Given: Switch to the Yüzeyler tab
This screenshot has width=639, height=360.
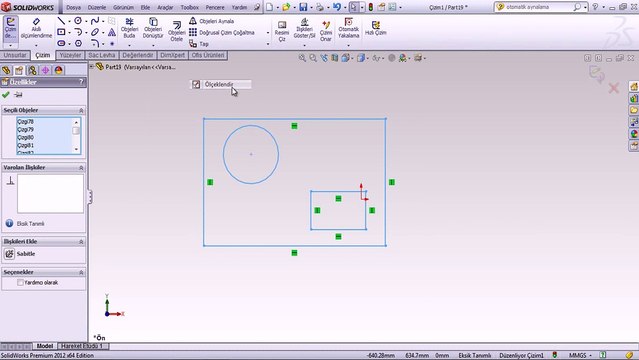Looking at the screenshot, I should tap(70, 55).
